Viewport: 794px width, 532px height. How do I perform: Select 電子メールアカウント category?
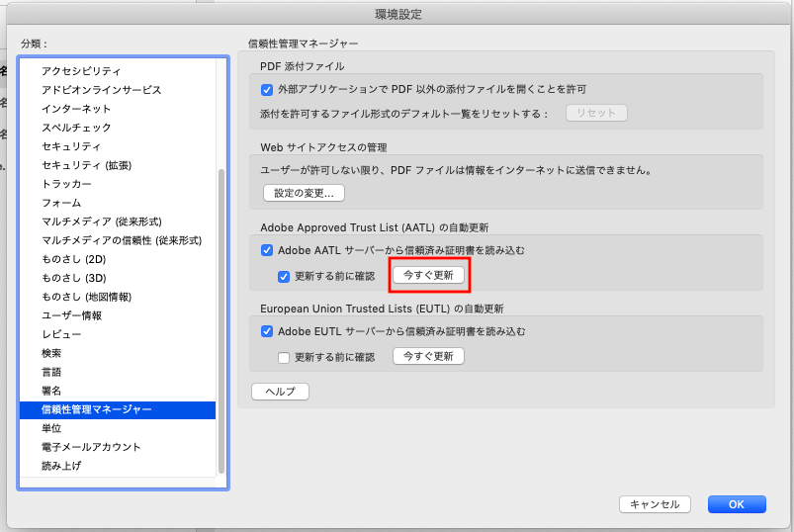(x=91, y=447)
